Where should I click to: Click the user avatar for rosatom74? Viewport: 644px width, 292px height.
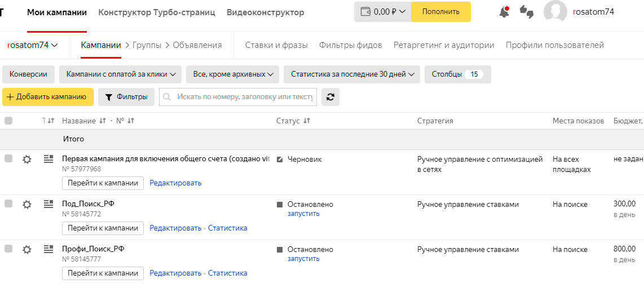[555, 12]
